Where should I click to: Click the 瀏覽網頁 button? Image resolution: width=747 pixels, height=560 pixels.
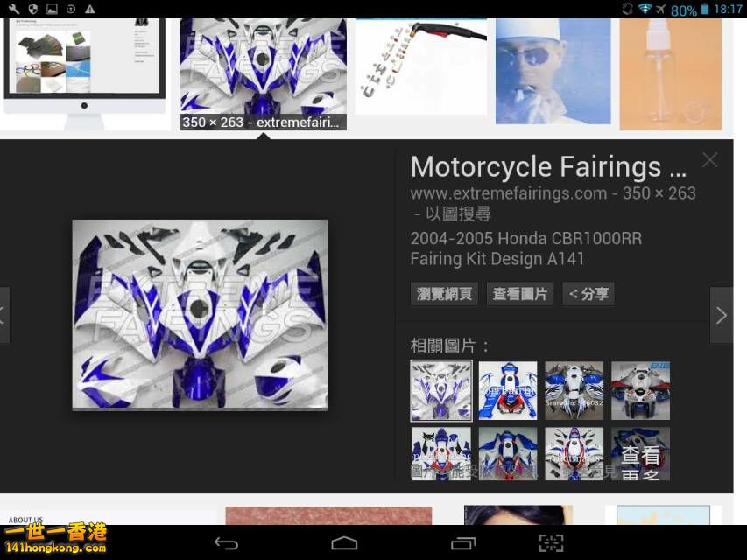444,294
